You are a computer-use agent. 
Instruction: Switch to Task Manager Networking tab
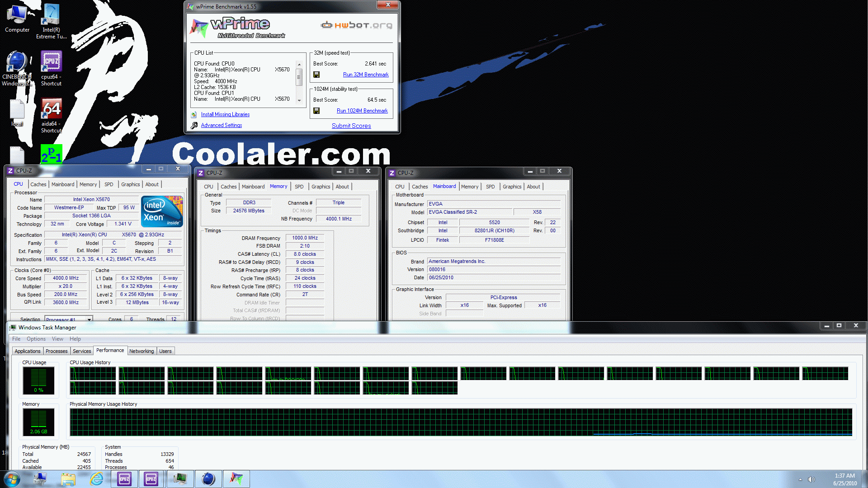click(142, 351)
